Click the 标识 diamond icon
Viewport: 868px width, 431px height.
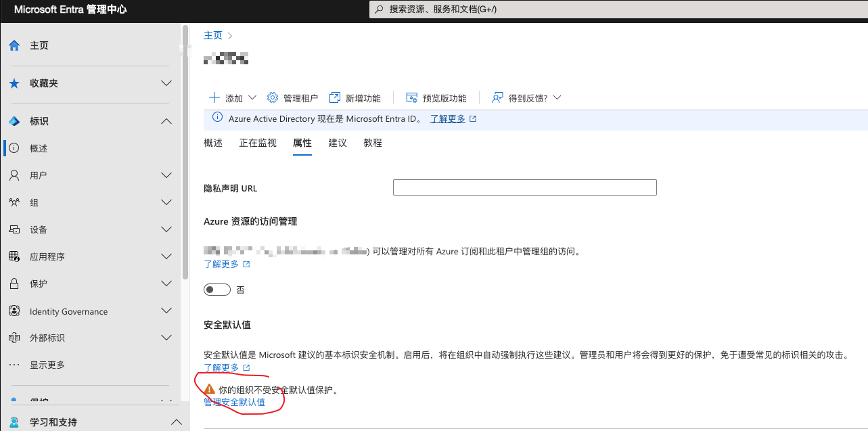tap(14, 121)
